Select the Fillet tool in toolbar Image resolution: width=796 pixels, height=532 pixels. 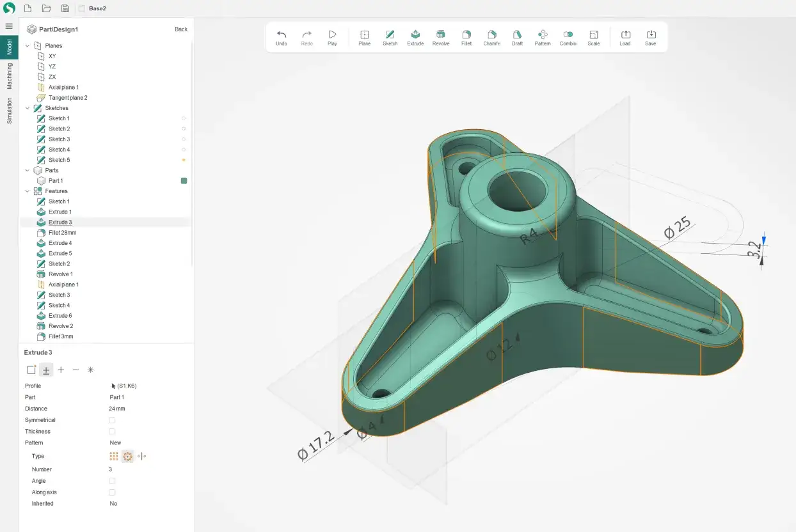point(466,38)
